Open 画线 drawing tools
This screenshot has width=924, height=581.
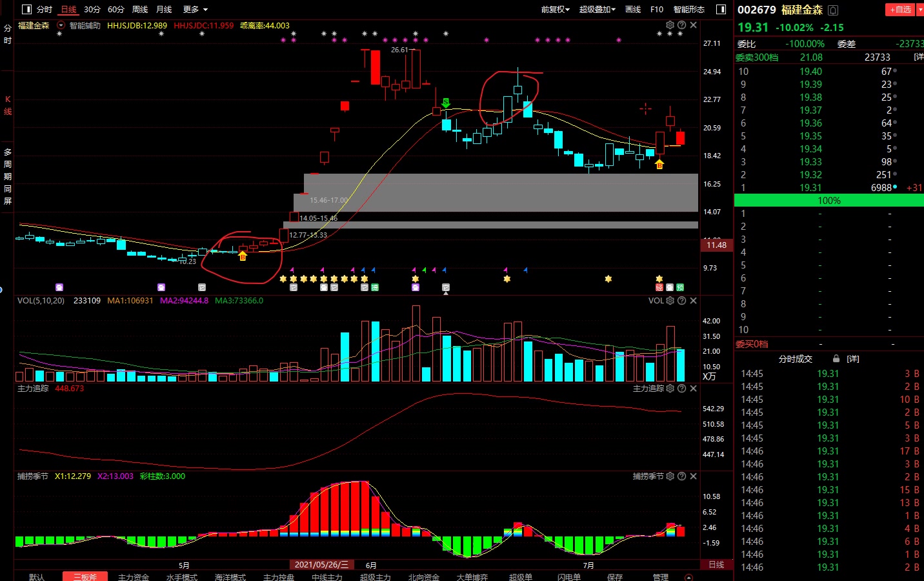point(633,10)
